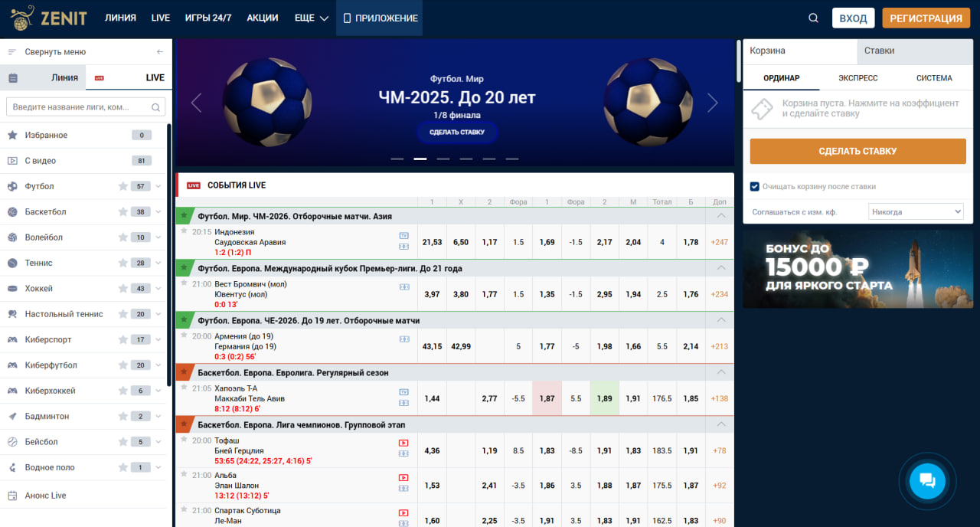This screenshot has width=980, height=527.
Task: Click the Water polo icon in sidebar
Action: (12, 467)
